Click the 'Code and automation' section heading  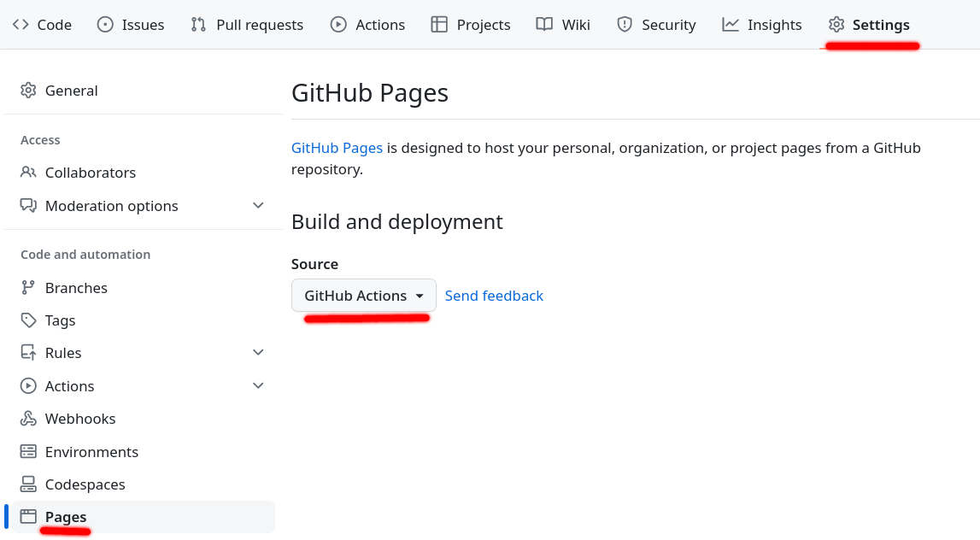point(85,254)
